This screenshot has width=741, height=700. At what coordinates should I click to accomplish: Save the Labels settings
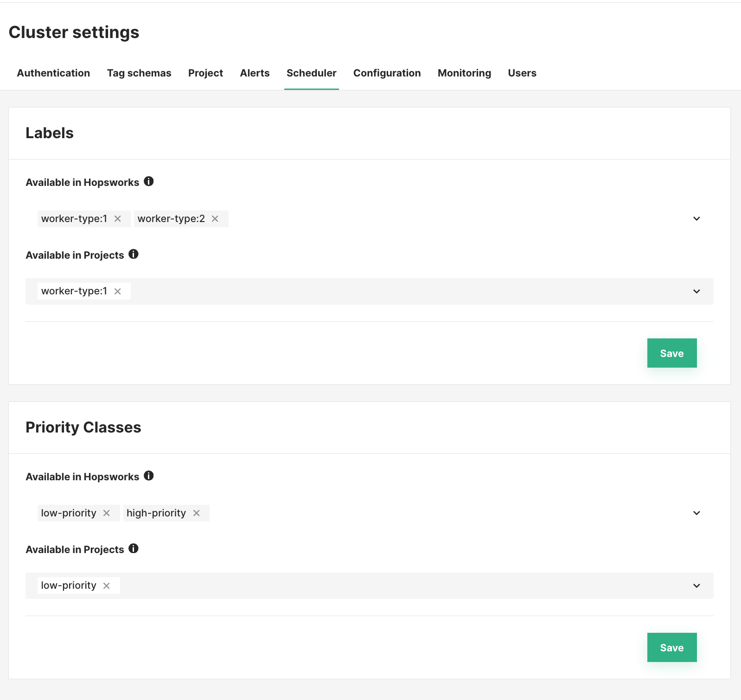[672, 353]
